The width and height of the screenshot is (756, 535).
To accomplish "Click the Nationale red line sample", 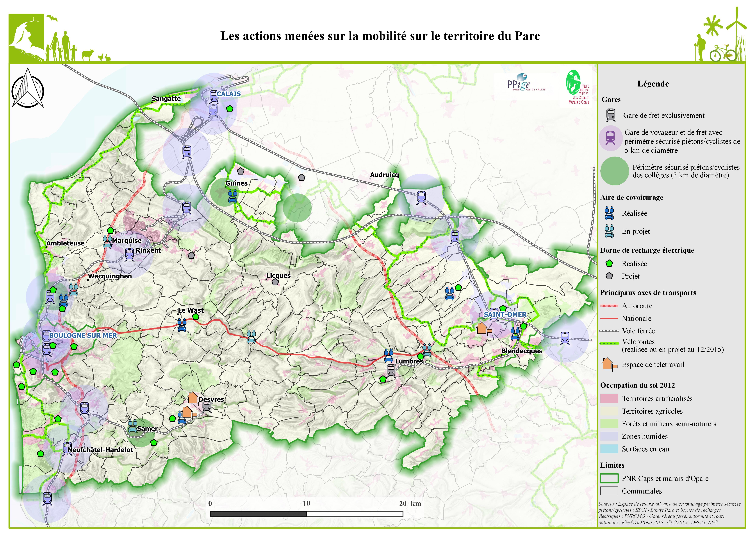I will (609, 318).
